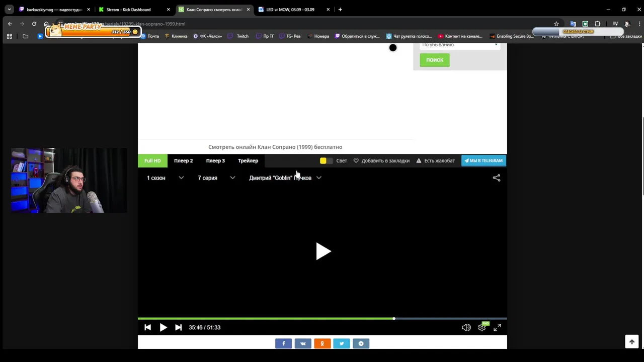Image resolution: width=644 pixels, height=362 pixels.
Task: Click the Смотреть онлайн Клан Сопрано heading
Action: (x=275, y=147)
